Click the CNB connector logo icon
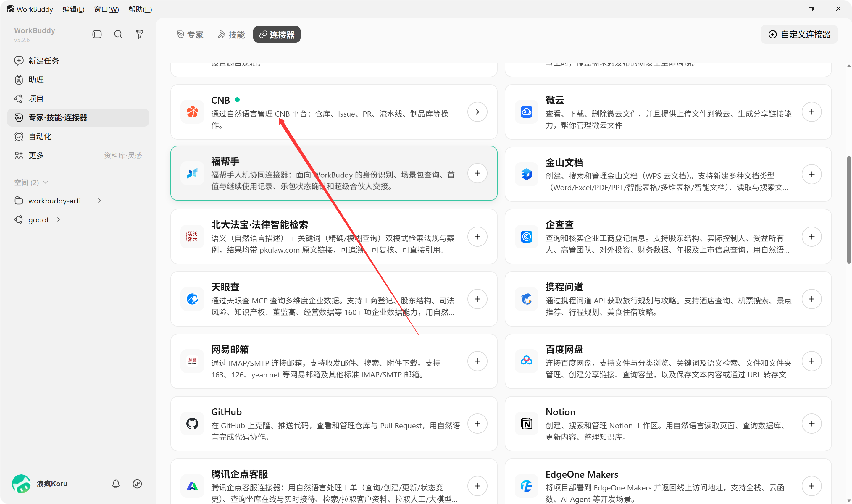This screenshot has height=504, width=852. click(192, 112)
